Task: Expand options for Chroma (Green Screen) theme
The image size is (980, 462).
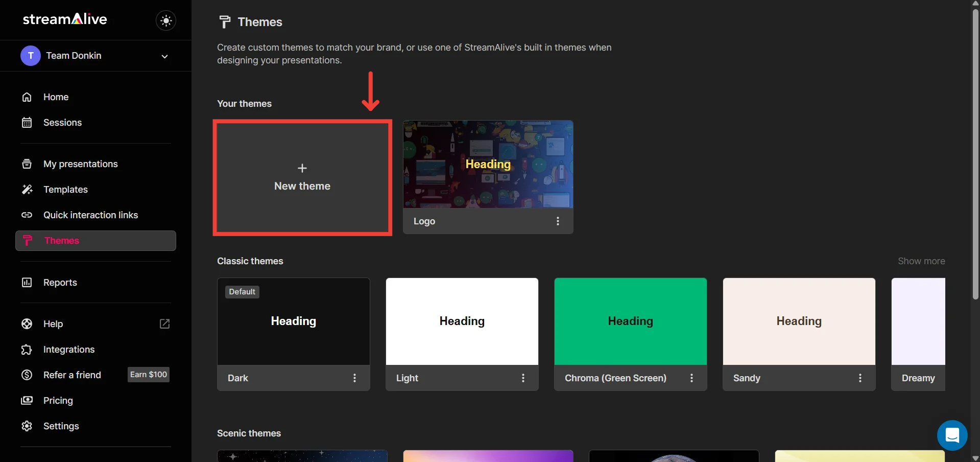Action: 691,378
